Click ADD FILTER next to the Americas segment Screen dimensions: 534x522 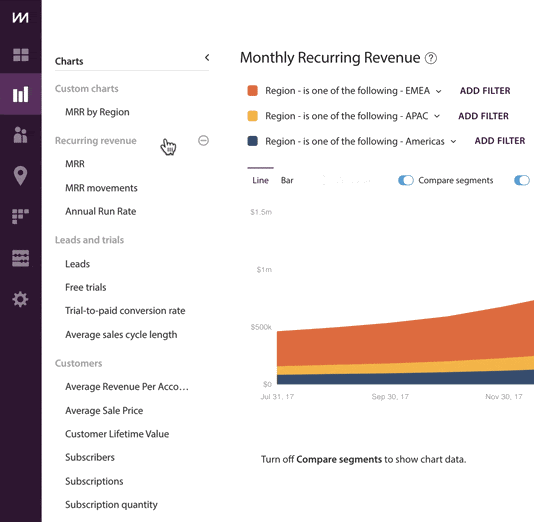point(500,141)
